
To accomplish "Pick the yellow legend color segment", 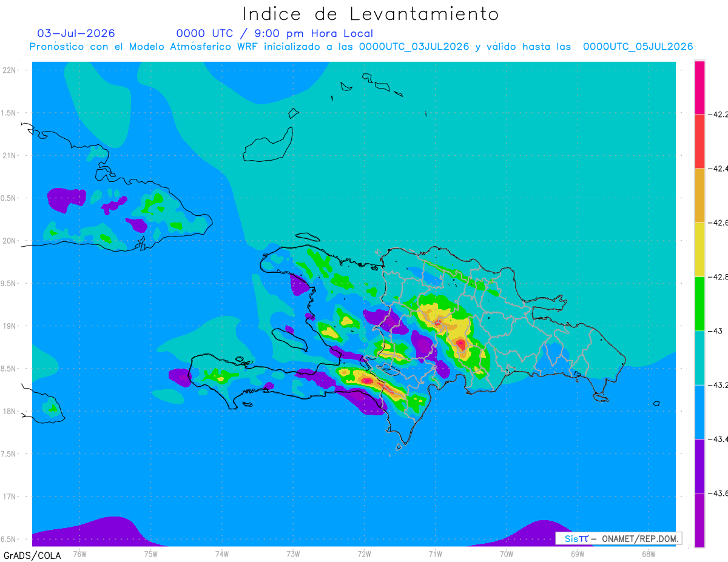I will (699, 249).
